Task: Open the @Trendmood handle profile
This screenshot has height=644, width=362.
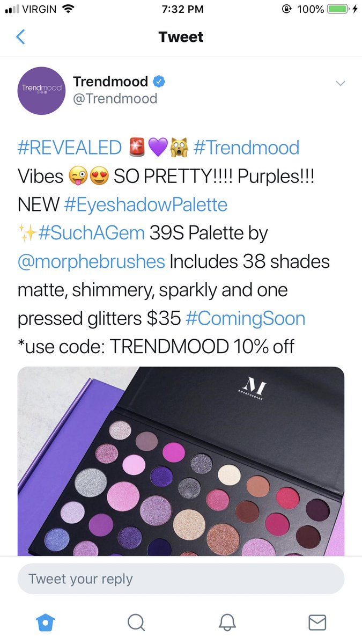Action: point(115,99)
